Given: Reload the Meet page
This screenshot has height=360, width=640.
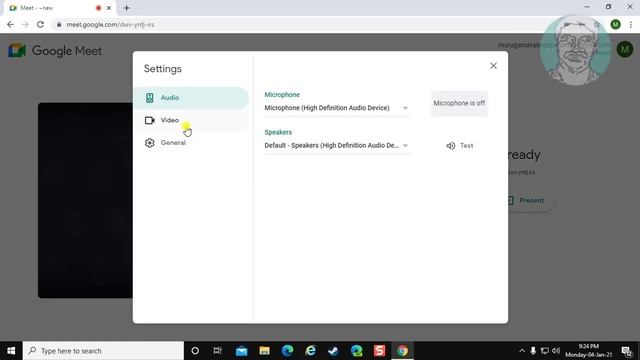Looking at the screenshot, I should pyautogui.click(x=40, y=24).
